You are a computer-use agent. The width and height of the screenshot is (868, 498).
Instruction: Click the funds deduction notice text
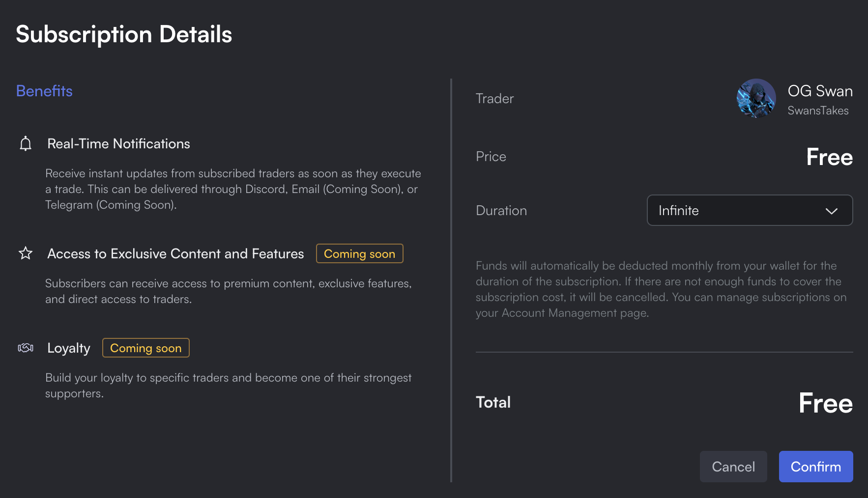661,289
